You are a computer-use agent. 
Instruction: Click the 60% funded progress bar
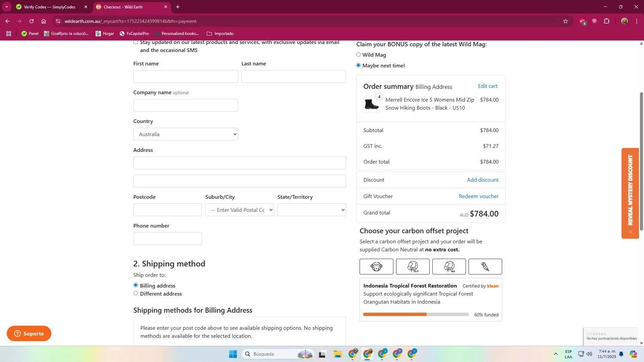416,314
